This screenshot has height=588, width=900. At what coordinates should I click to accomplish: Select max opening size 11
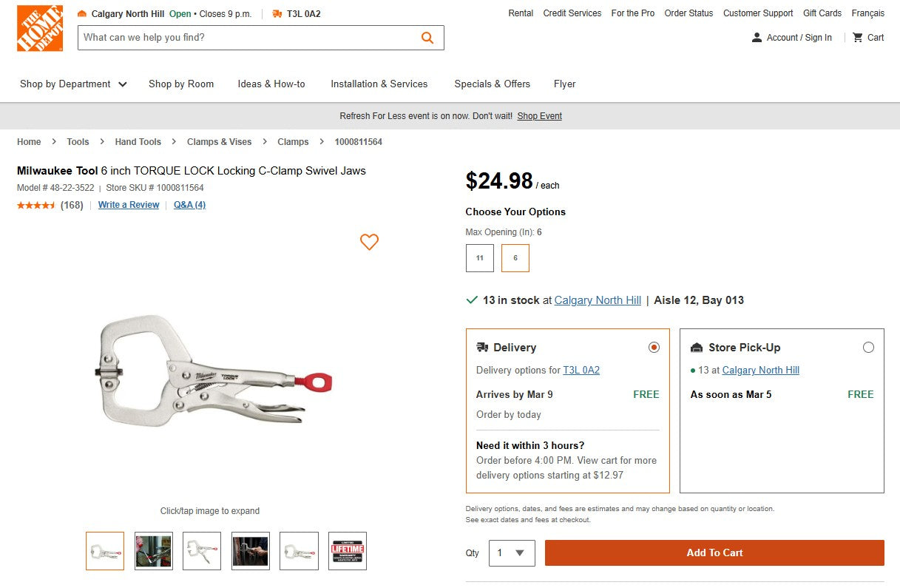tap(479, 258)
